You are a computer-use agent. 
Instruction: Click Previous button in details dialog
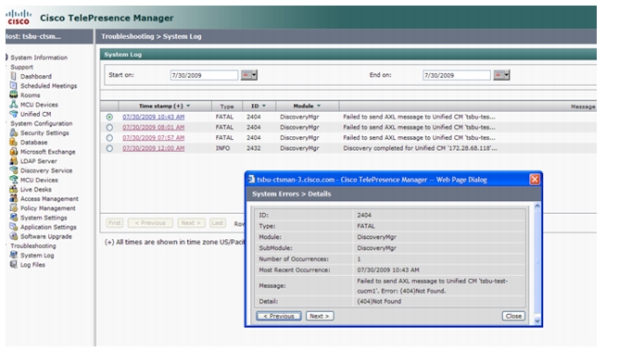[x=279, y=316]
